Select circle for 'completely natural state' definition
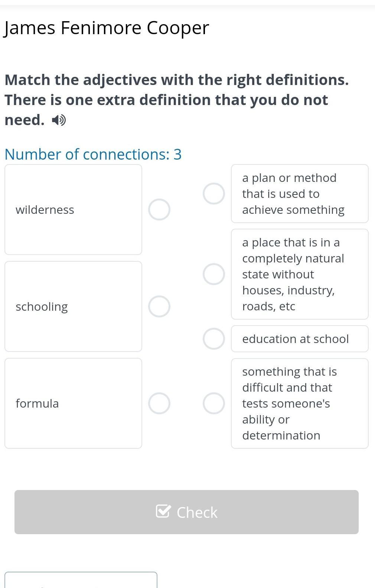The height and width of the screenshot is (588, 375). (214, 274)
